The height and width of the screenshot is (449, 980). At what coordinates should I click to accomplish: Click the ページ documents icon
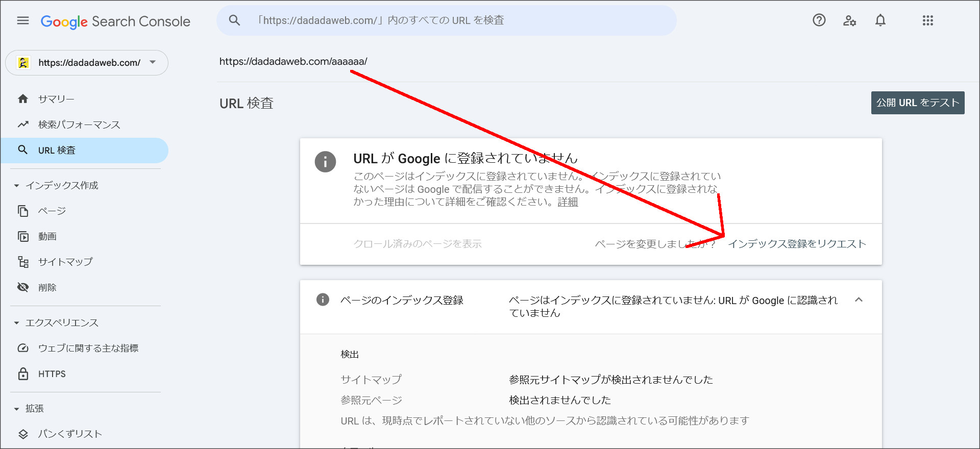[x=23, y=211]
